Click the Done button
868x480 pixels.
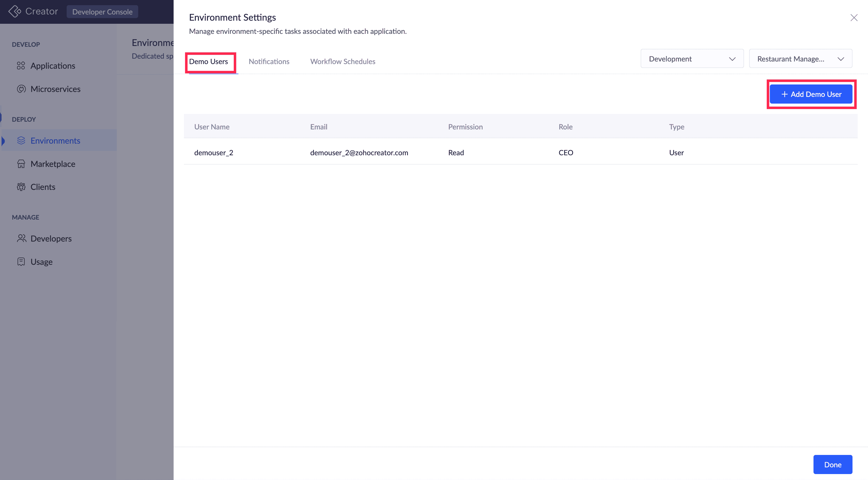click(x=832, y=464)
